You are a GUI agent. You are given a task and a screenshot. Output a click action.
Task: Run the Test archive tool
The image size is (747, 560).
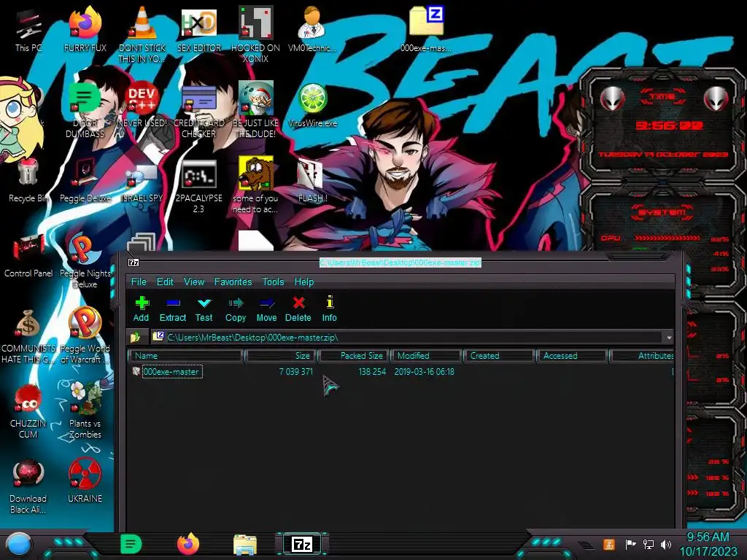[204, 308]
